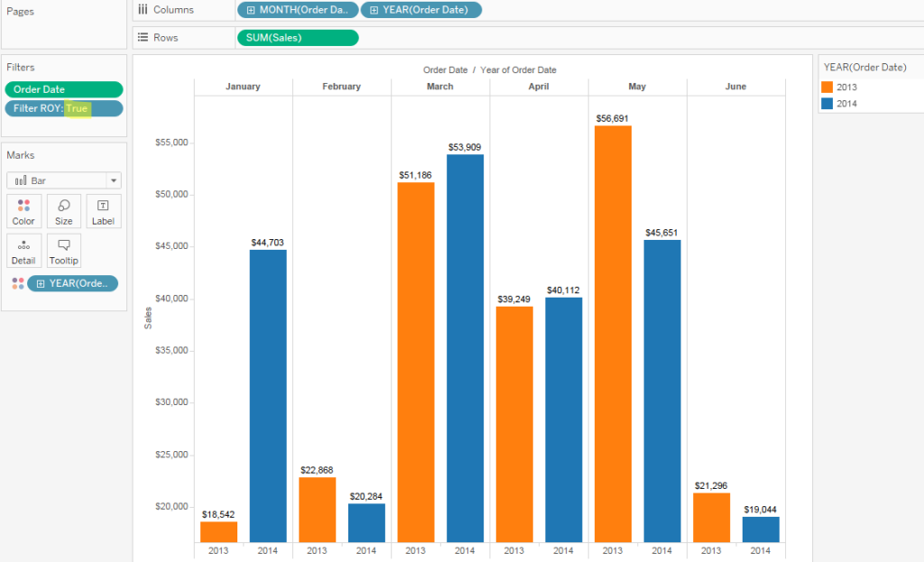
Task: Open the Tooltip mark card
Action: (x=64, y=251)
